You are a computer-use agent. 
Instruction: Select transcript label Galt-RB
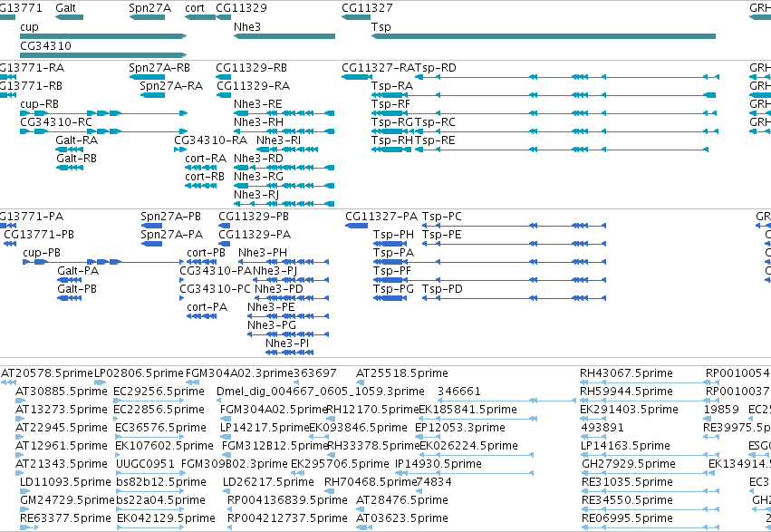click(x=77, y=159)
